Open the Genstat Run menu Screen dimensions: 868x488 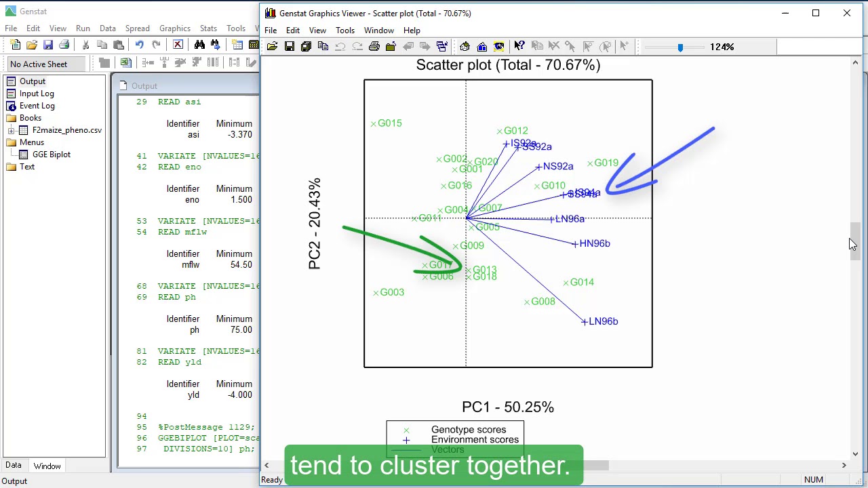coord(83,28)
